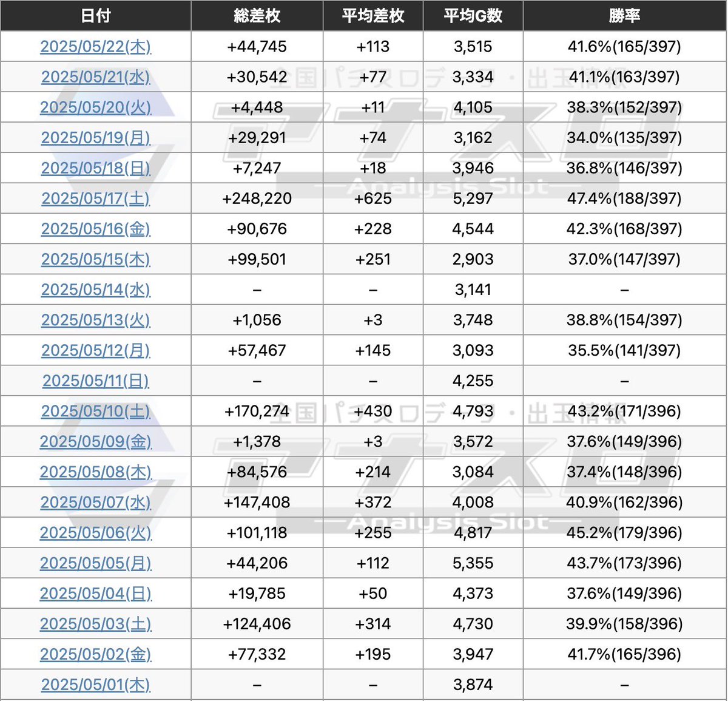Open the 2025/05/15(木) date link

tap(96, 259)
